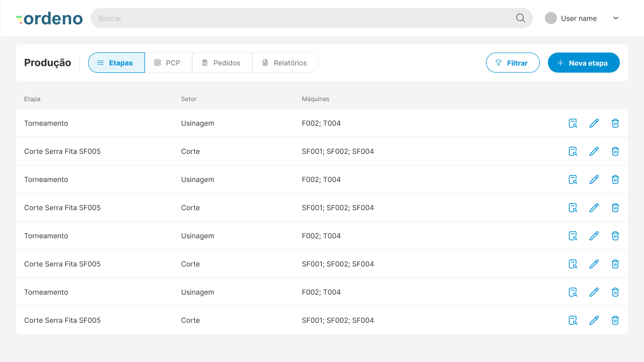Expand the User name dropdown chevron
The height and width of the screenshot is (362, 644).
(x=615, y=18)
